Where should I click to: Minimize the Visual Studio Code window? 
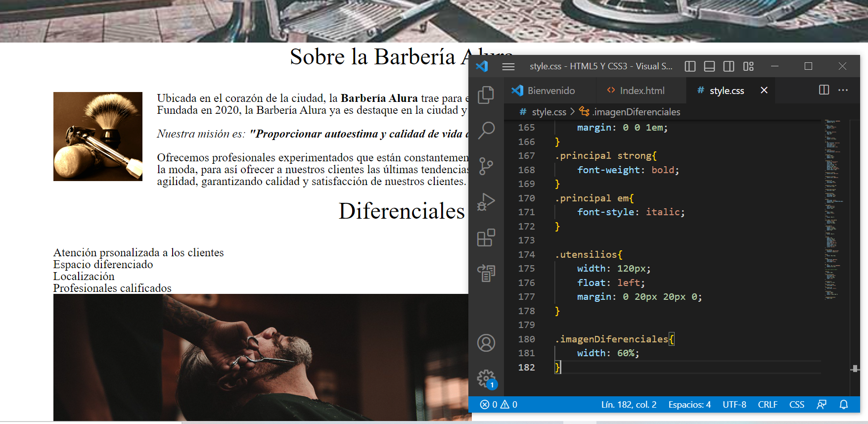click(x=775, y=66)
